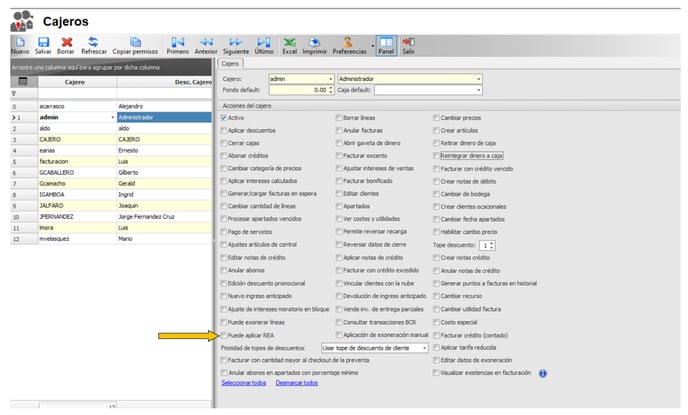Select the acarrasco row
This screenshot has width=688, height=415.
pos(111,107)
